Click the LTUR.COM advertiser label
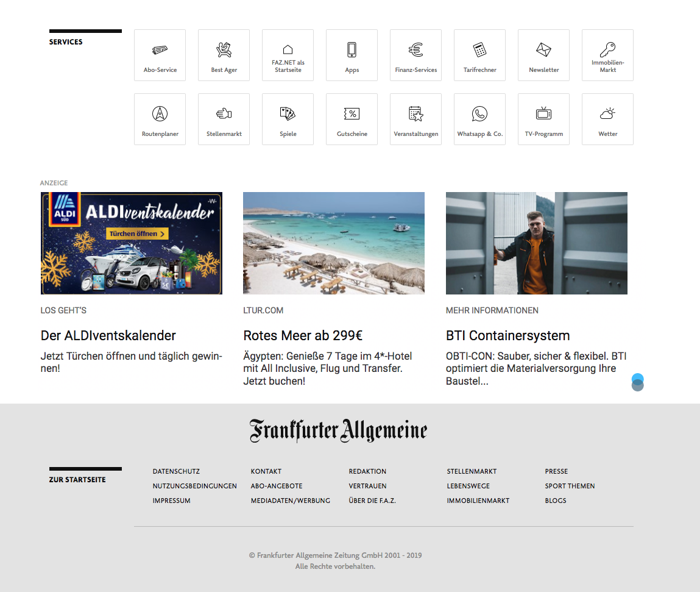Viewport: 700px width, 592px height. click(x=263, y=310)
